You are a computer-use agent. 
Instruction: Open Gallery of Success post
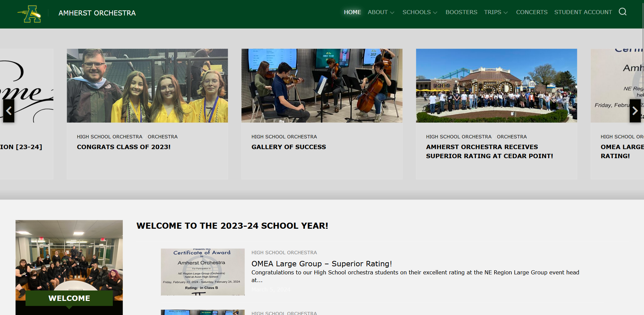(288, 147)
